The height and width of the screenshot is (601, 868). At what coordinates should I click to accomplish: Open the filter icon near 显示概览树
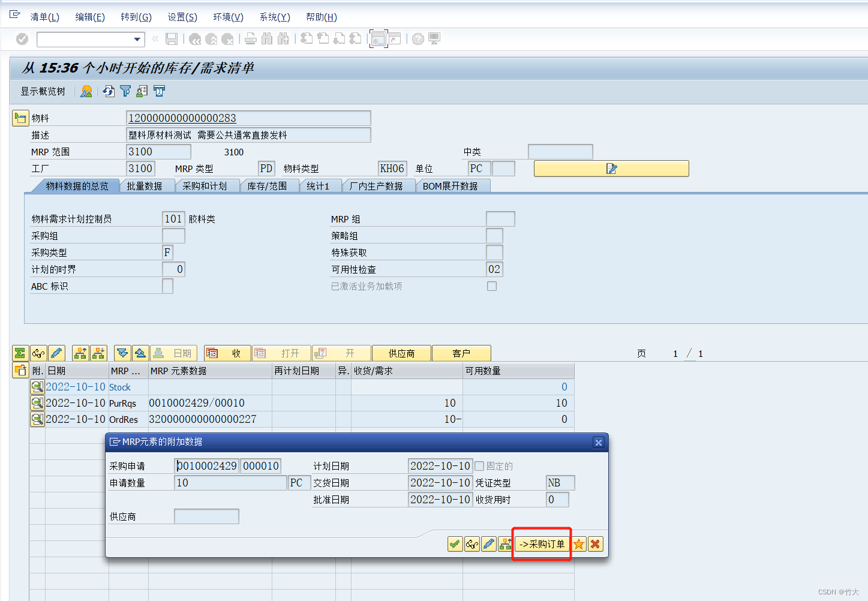(x=124, y=91)
